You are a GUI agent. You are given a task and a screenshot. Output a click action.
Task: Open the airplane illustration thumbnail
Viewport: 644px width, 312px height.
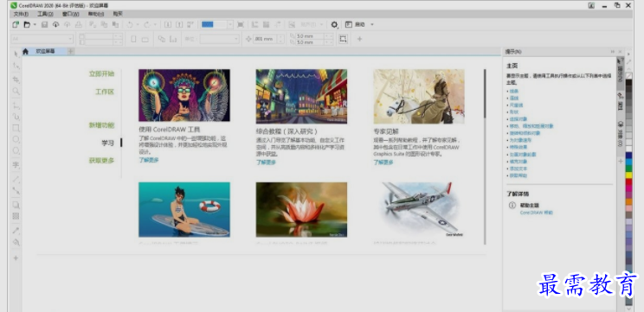(x=419, y=209)
